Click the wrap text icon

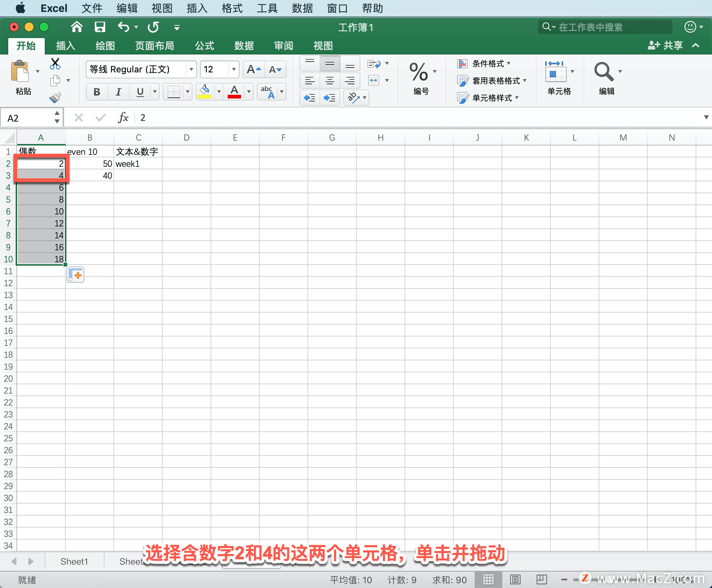pyautogui.click(x=374, y=64)
